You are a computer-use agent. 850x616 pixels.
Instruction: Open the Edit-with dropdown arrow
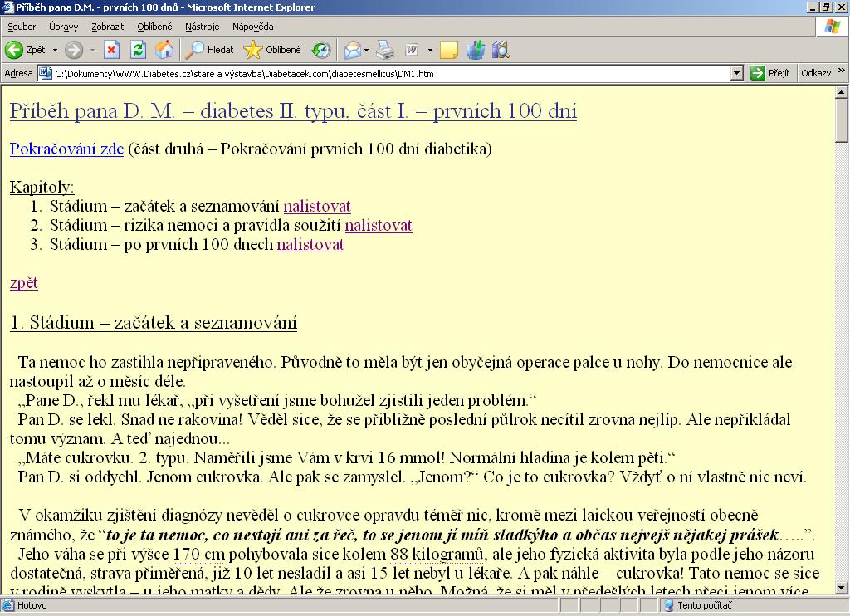pos(430,50)
